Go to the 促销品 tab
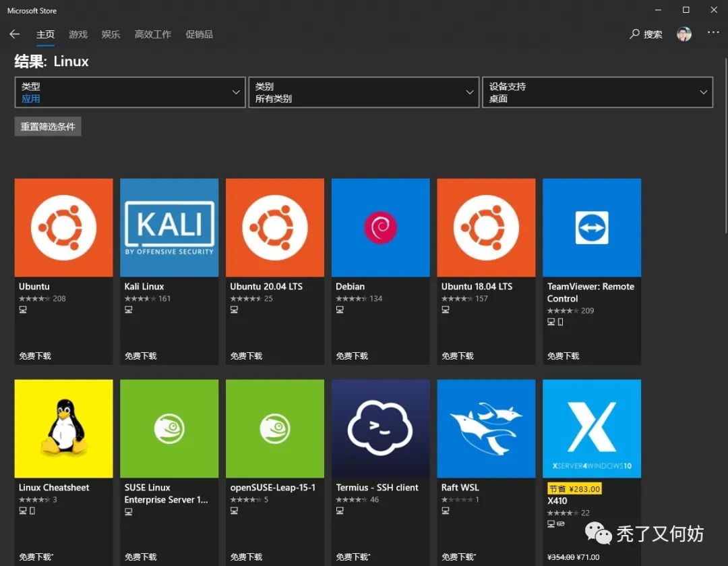728x566 pixels. point(199,34)
